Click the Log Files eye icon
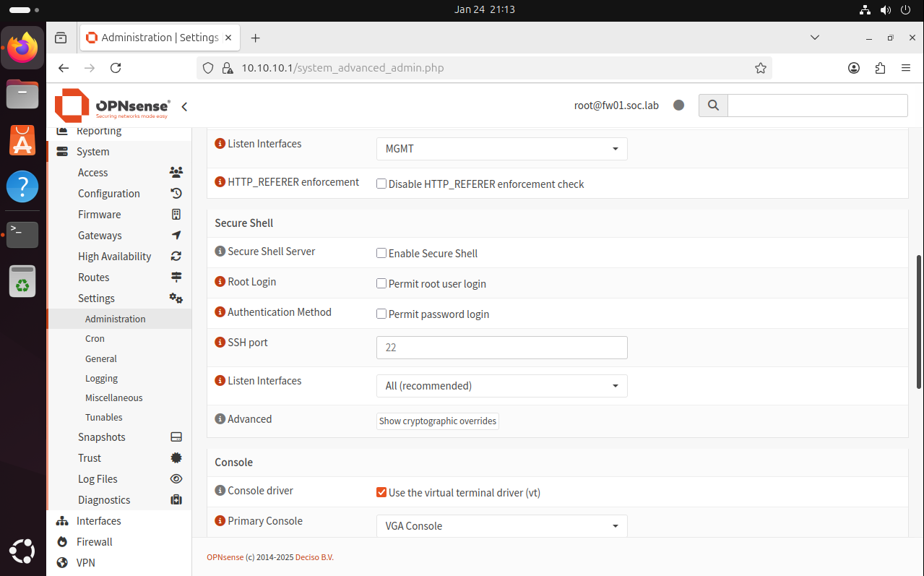Image resolution: width=924 pixels, height=576 pixels. 176,478
